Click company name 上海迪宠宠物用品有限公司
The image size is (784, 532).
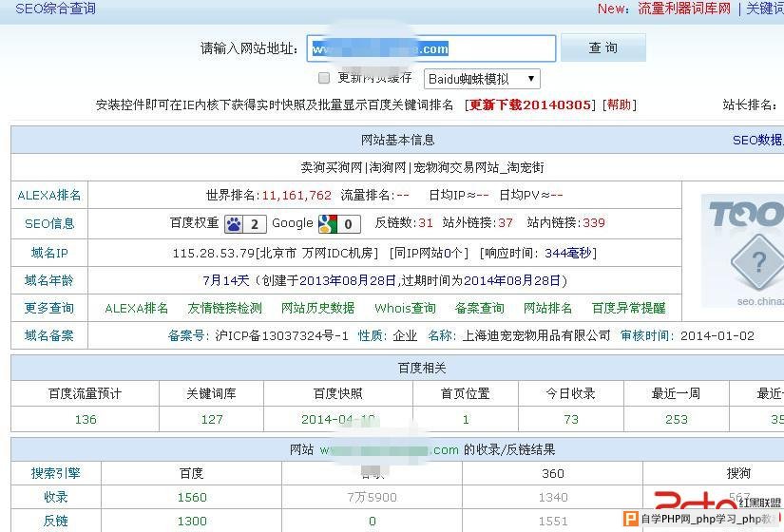pos(536,335)
